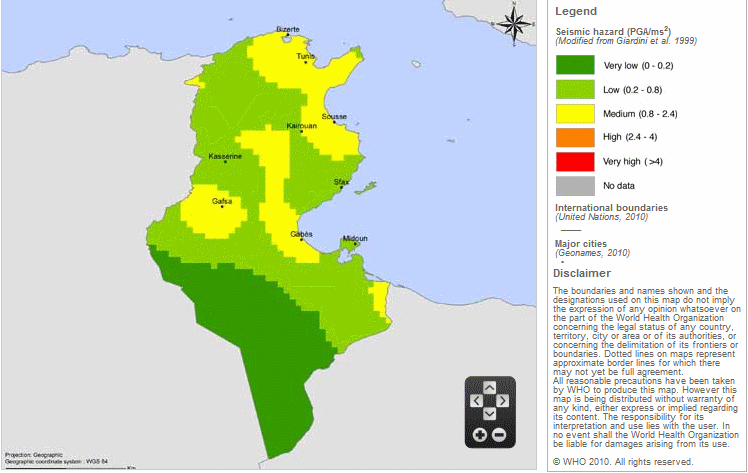
Task: Click the Disclaimer heading
Action: coord(582,273)
